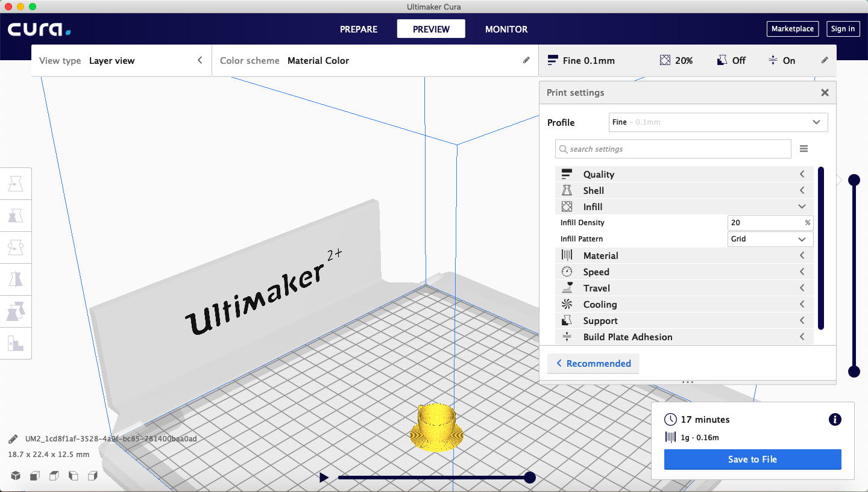The image size is (868, 492).
Task: Click the simulation path slider handle
Action: [x=530, y=478]
